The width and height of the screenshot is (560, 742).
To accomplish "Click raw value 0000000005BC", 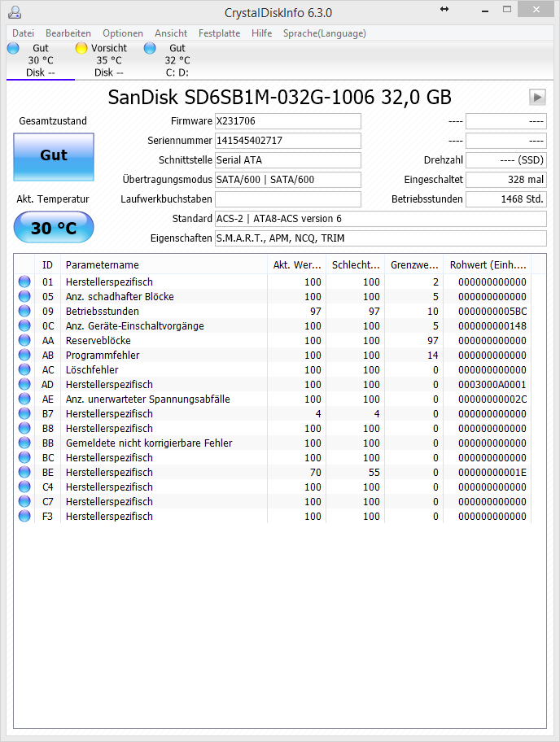I will [492, 311].
